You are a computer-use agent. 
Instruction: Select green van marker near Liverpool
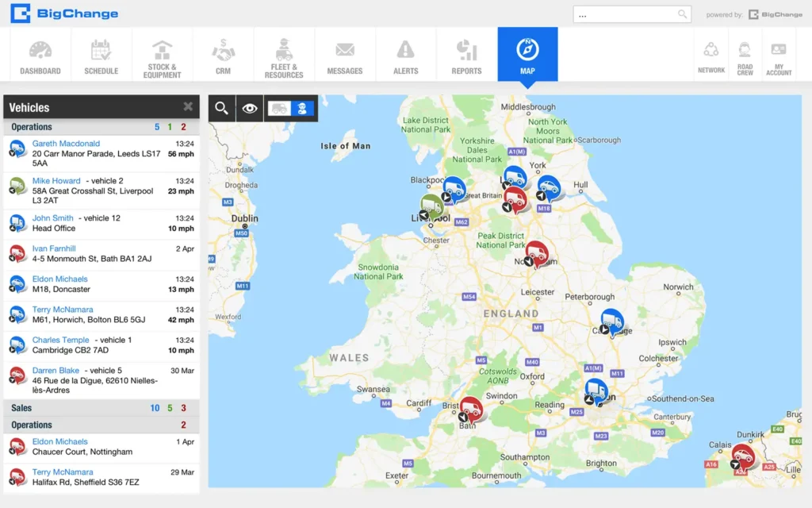click(x=431, y=207)
